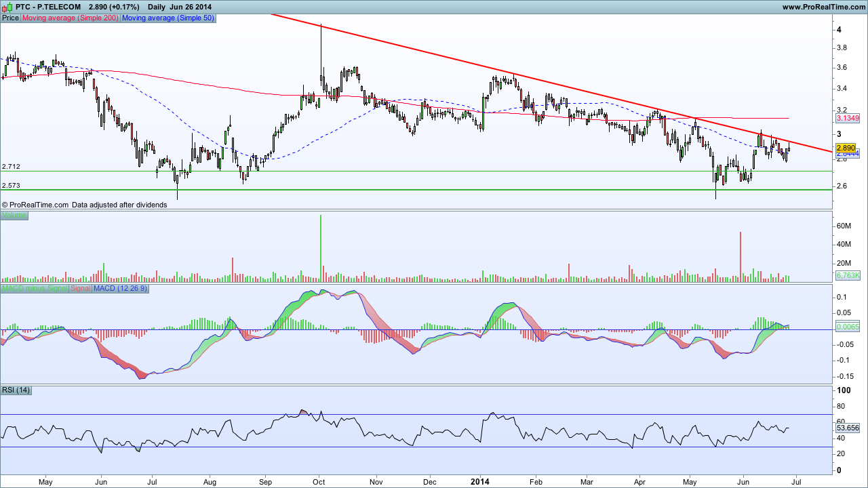Select the 2.712 support level label
Screen dimensions: 868x488
11,167
